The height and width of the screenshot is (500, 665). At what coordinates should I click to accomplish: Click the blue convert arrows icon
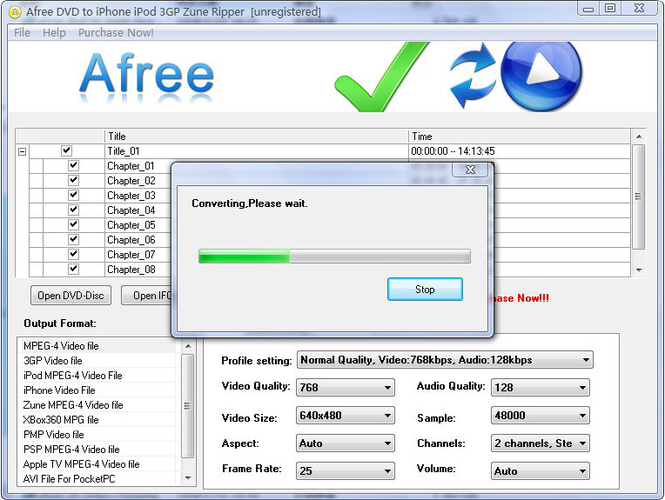[472, 75]
